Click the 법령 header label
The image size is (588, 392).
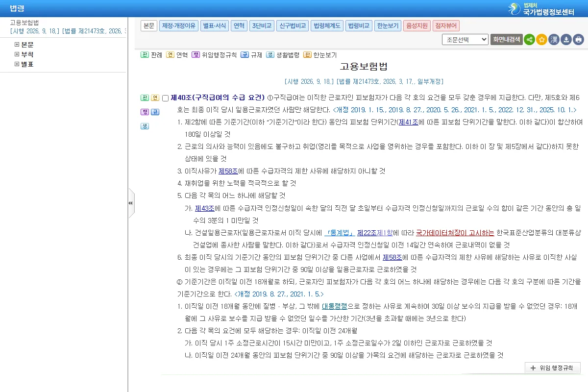[17, 8]
